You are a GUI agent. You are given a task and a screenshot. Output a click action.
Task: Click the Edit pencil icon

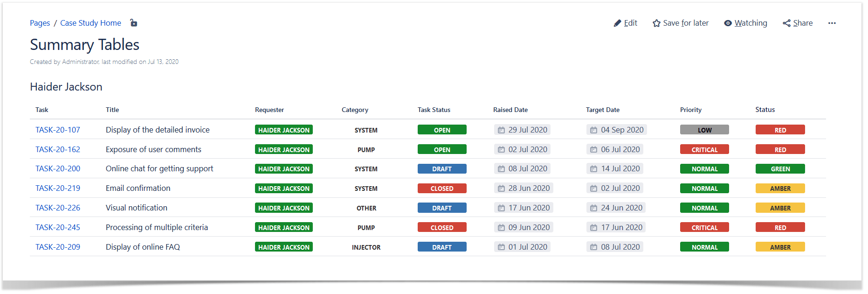pyautogui.click(x=617, y=23)
